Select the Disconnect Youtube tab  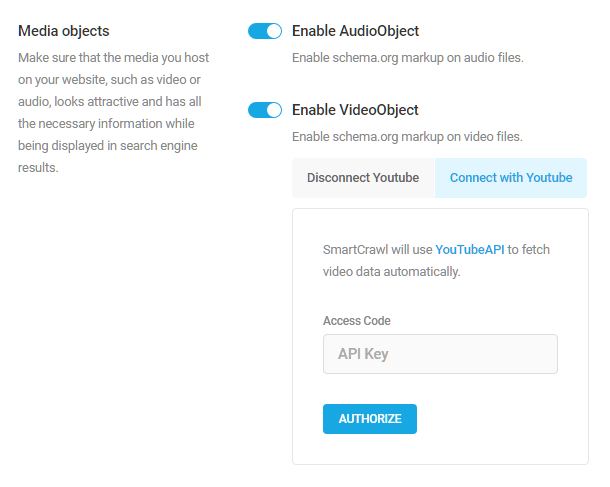tap(363, 178)
